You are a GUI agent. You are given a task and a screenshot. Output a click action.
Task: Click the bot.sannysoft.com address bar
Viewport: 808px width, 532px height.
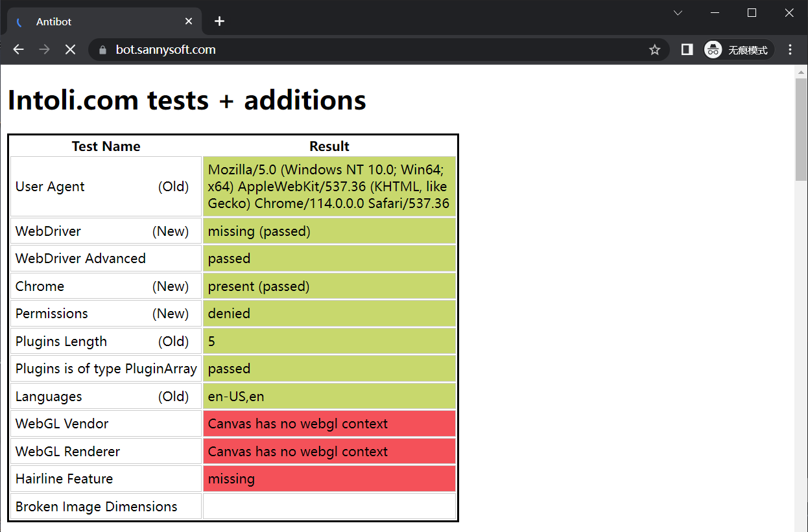(363, 50)
